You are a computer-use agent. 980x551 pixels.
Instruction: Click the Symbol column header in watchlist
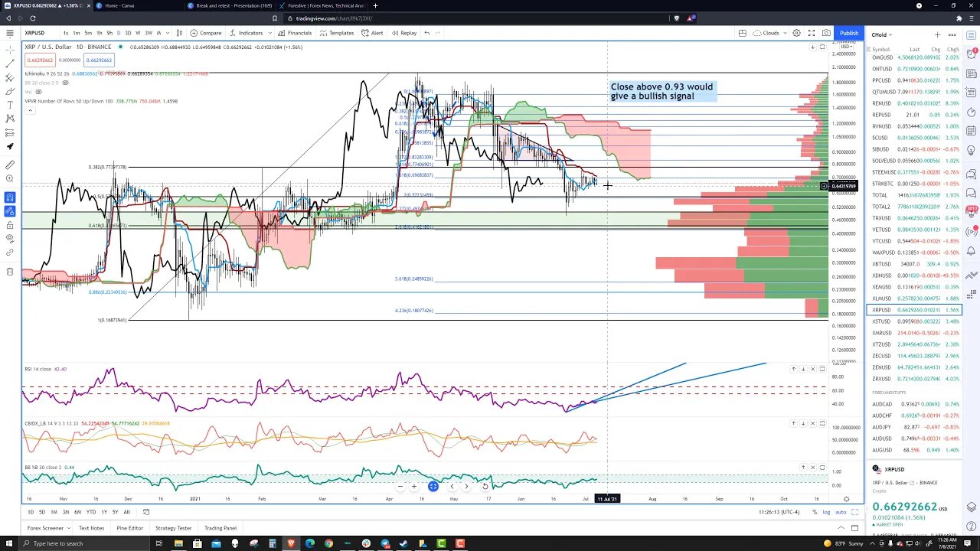pos(880,50)
